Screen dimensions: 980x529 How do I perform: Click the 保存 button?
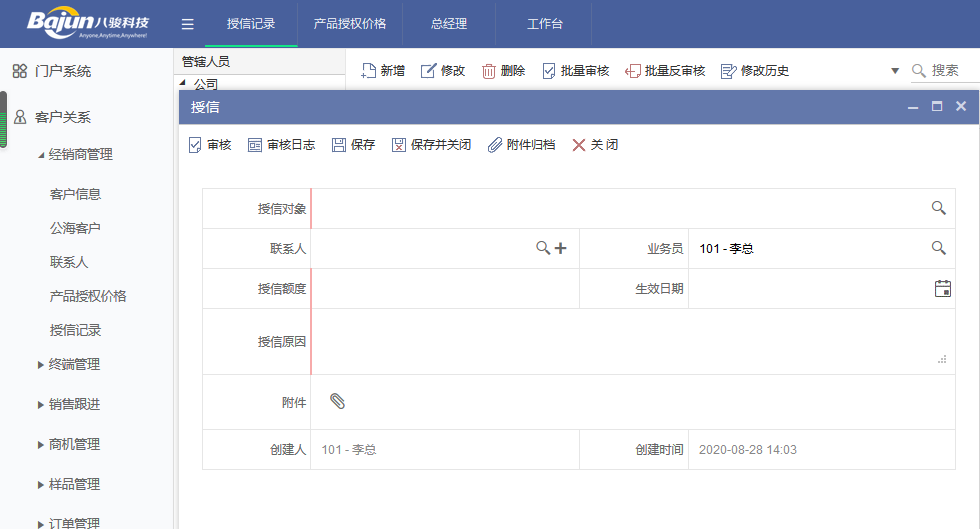[353, 145]
